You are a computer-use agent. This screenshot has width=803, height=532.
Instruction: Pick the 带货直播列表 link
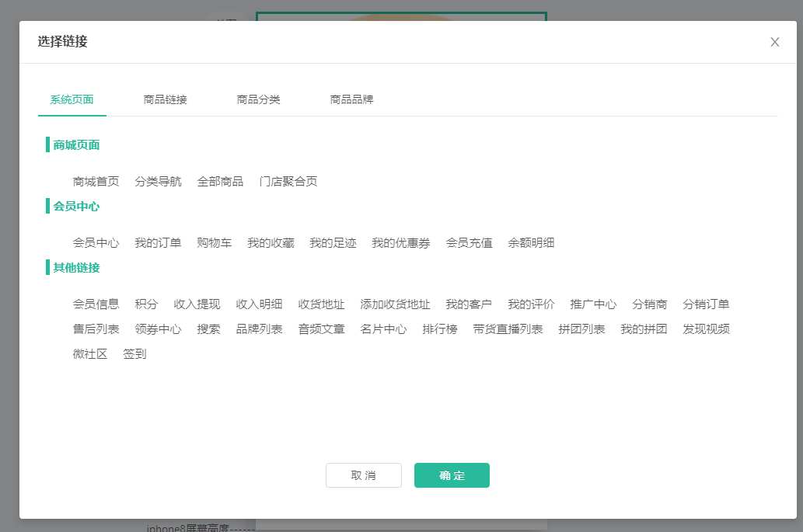508,329
